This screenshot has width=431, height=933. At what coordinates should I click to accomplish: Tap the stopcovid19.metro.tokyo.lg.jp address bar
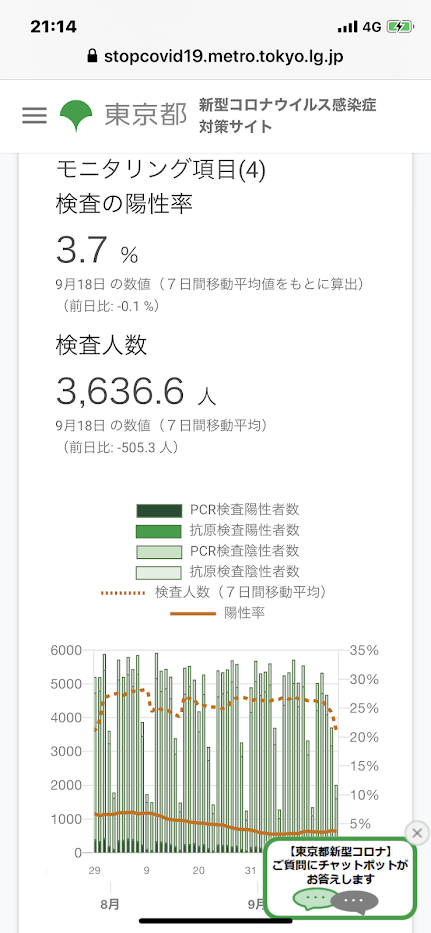click(x=216, y=57)
